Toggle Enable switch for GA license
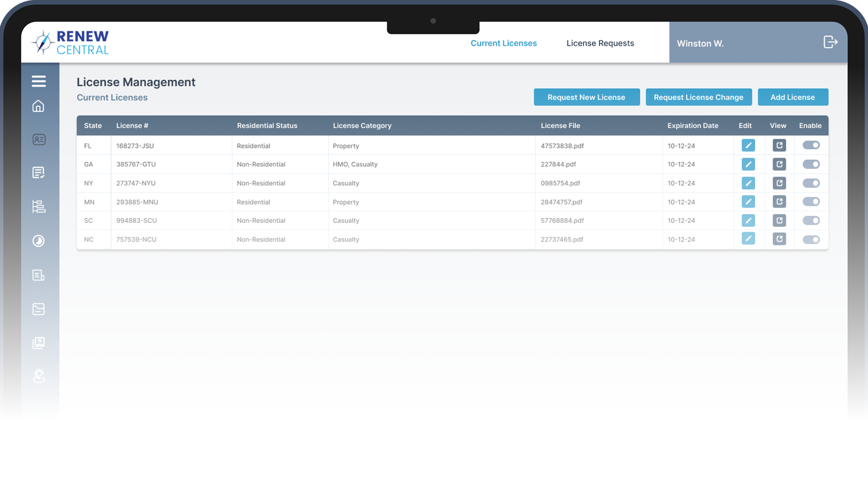Image resolution: width=868 pixels, height=491 pixels. pyautogui.click(x=811, y=164)
